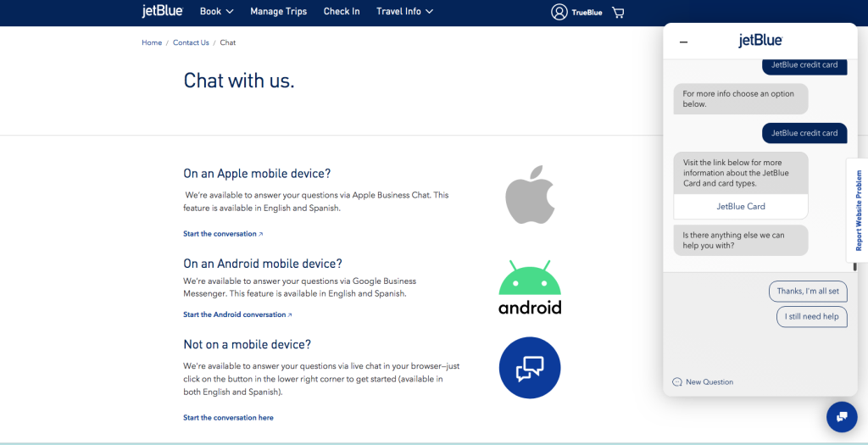Click the blue live chat bubble icon
Image resolution: width=868 pixels, height=445 pixels.
[530, 368]
